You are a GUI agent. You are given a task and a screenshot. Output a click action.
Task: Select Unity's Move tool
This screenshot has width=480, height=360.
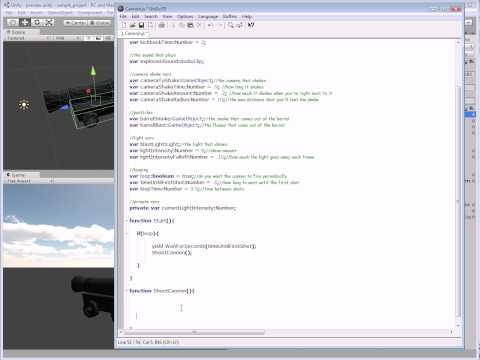[25, 22]
